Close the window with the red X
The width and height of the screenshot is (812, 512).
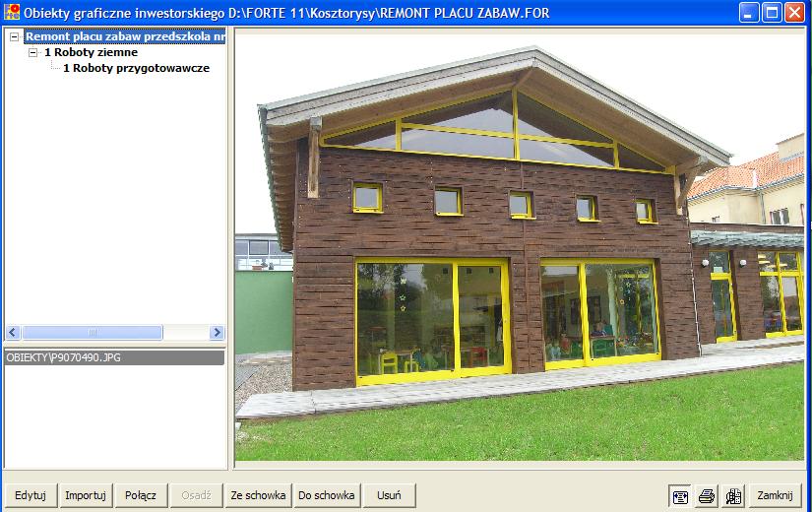[794, 13]
